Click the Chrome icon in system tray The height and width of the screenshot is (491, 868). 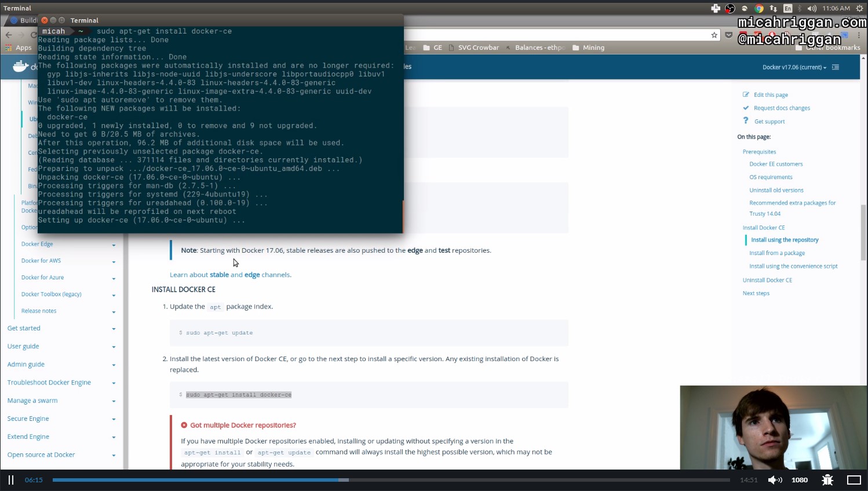(x=759, y=8)
